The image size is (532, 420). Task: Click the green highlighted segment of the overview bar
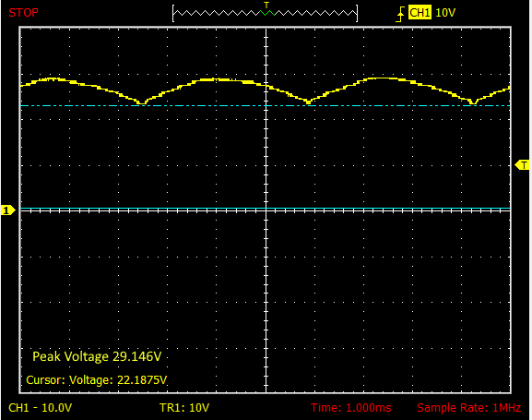tap(267, 13)
